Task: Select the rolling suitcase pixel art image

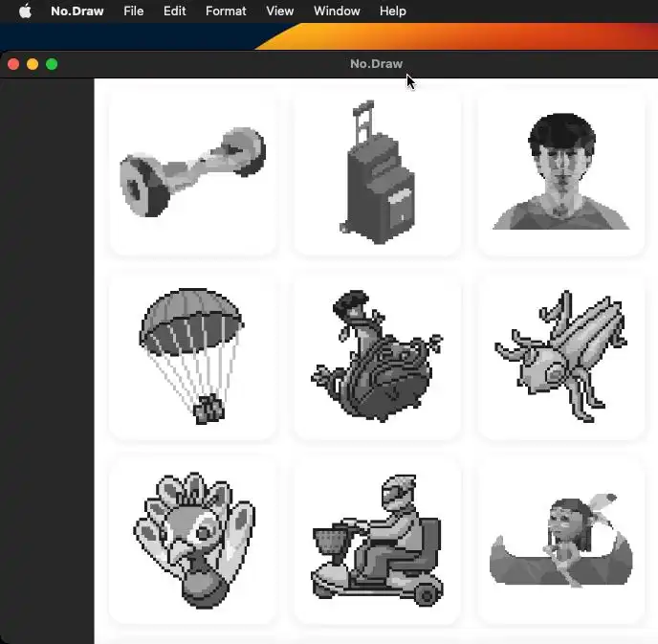Action: pyautogui.click(x=377, y=171)
